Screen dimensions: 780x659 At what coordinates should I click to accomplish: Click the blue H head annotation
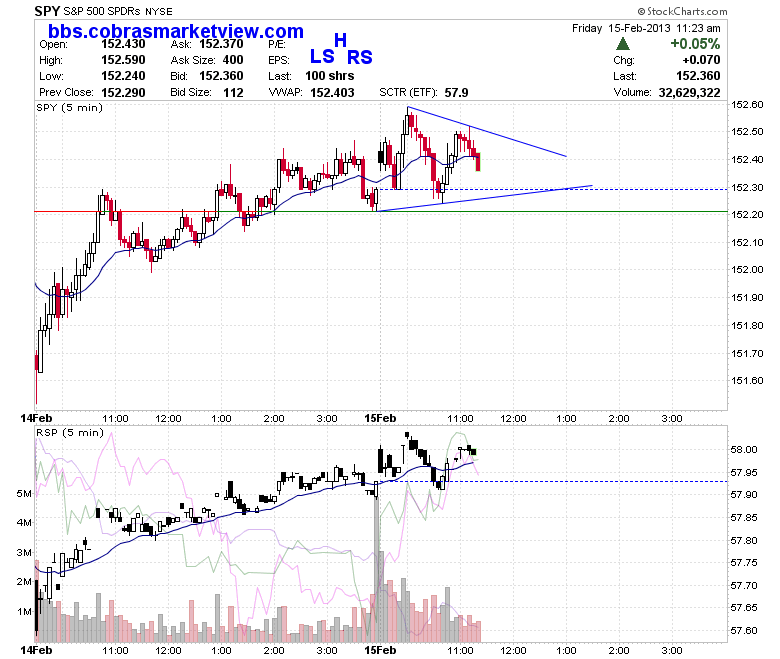pos(340,40)
